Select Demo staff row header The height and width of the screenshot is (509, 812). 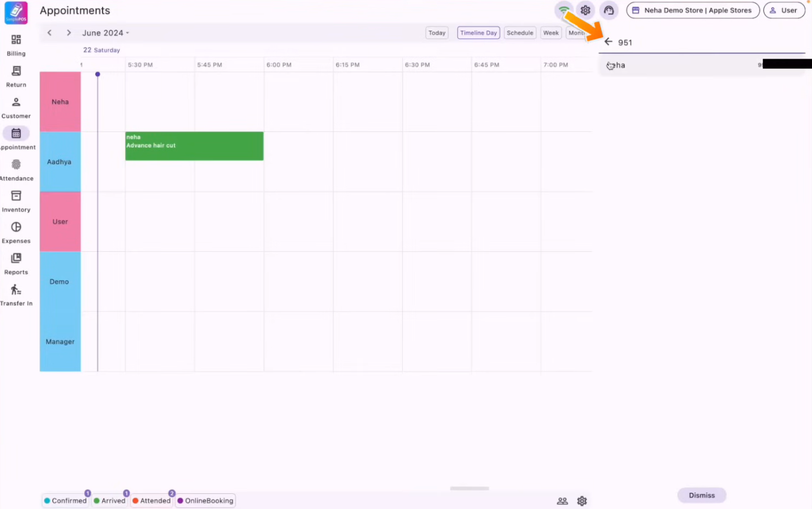pyautogui.click(x=60, y=281)
